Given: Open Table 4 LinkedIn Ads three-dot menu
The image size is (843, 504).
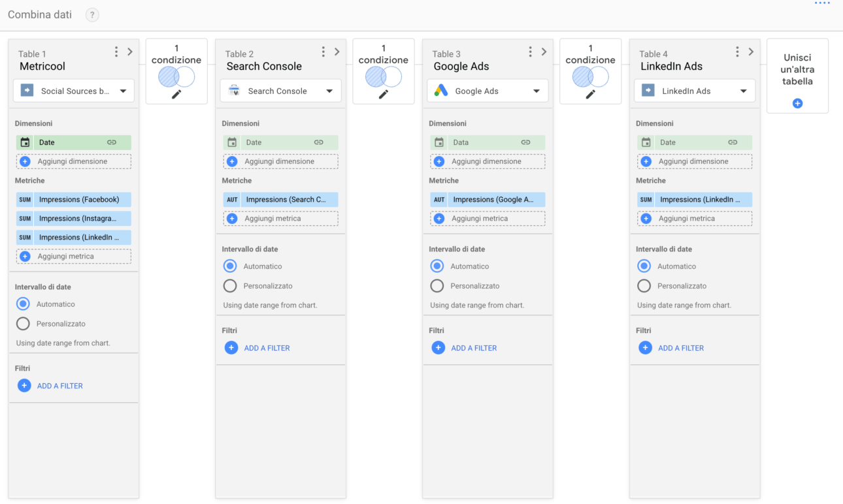Looking at the screenshot, I should [x=738, y=52].
